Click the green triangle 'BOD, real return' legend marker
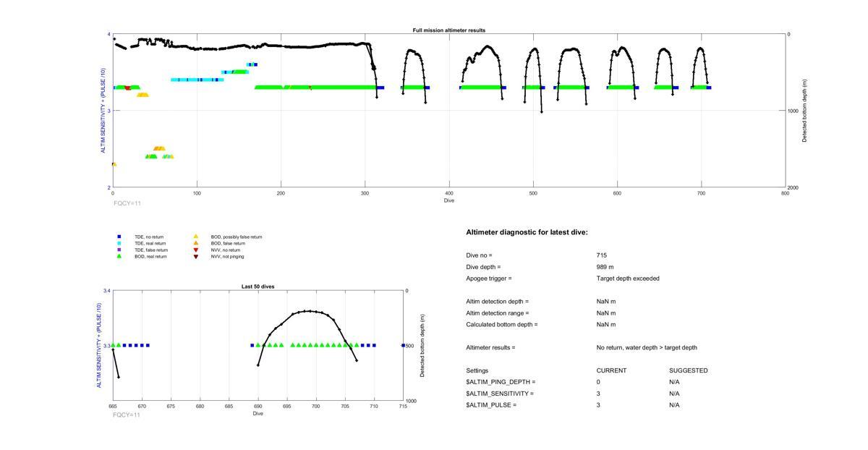The width and height of the screenshot is (868, 450). click(x=119, y=256)
